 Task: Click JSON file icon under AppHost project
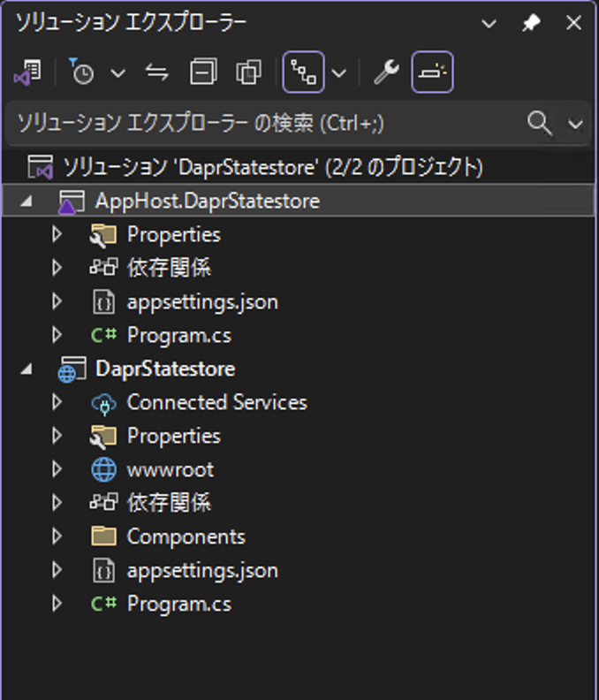pyautogui.click(x=103, y=301)
